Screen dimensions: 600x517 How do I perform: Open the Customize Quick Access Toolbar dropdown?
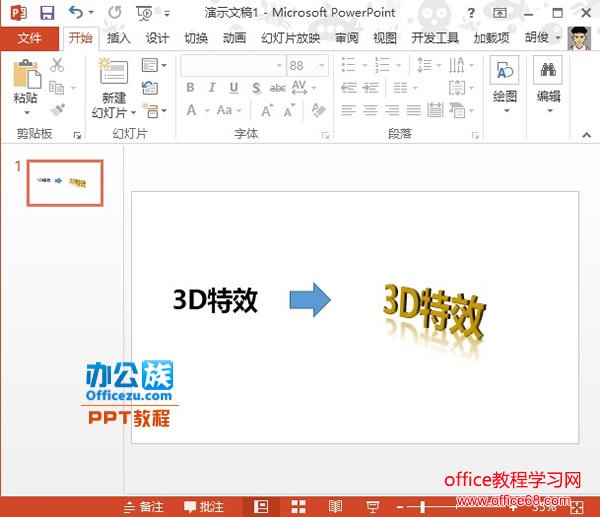point(167,13)
